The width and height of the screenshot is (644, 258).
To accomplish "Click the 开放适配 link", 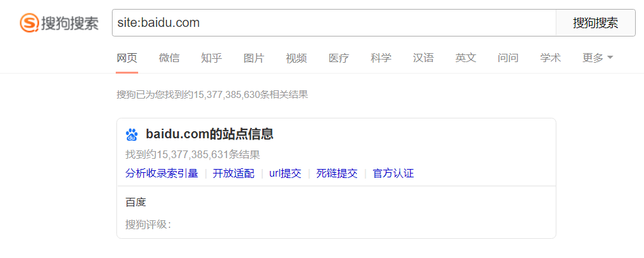I will 233,173.
